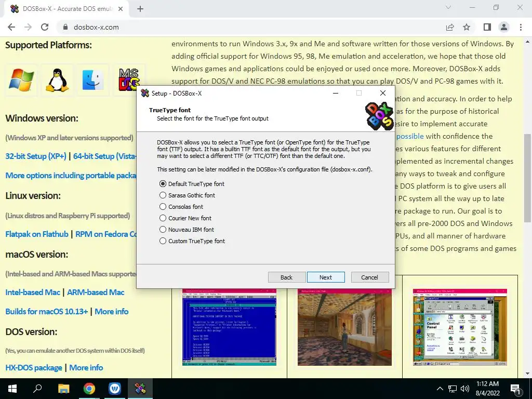Click the browser forward arrow
This screenshot has width=532, height=399.
[x=28, y=27]
